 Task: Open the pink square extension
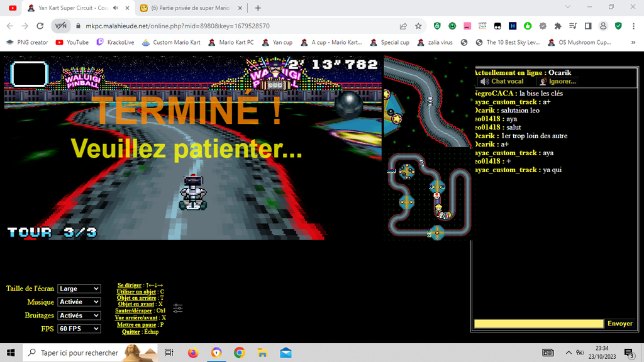tap(467, 26)
